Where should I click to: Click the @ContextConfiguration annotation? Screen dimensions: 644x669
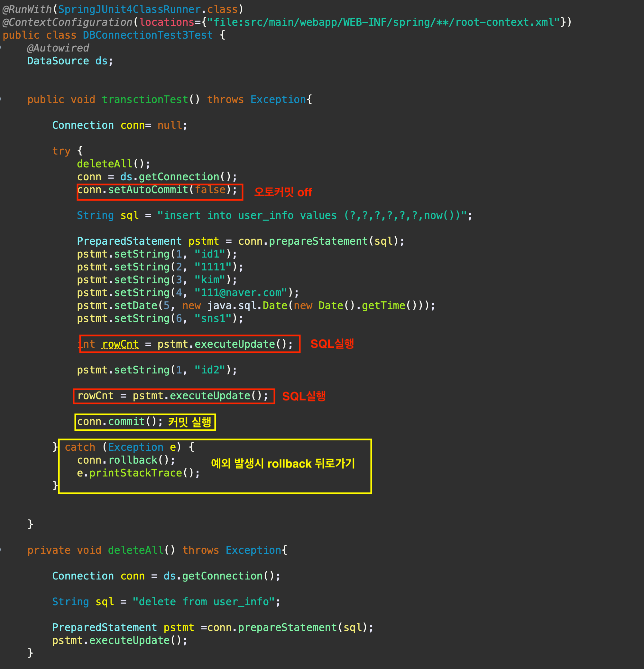coord(67,22)
